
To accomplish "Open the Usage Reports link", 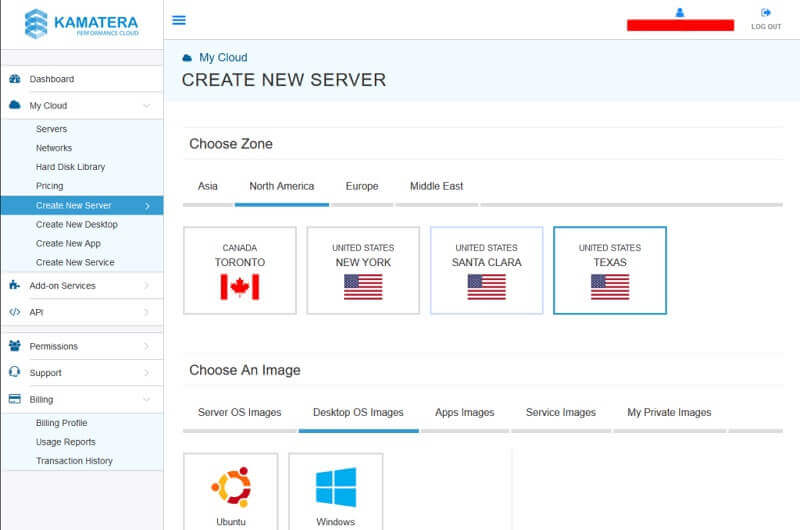I will coord(66,442).
